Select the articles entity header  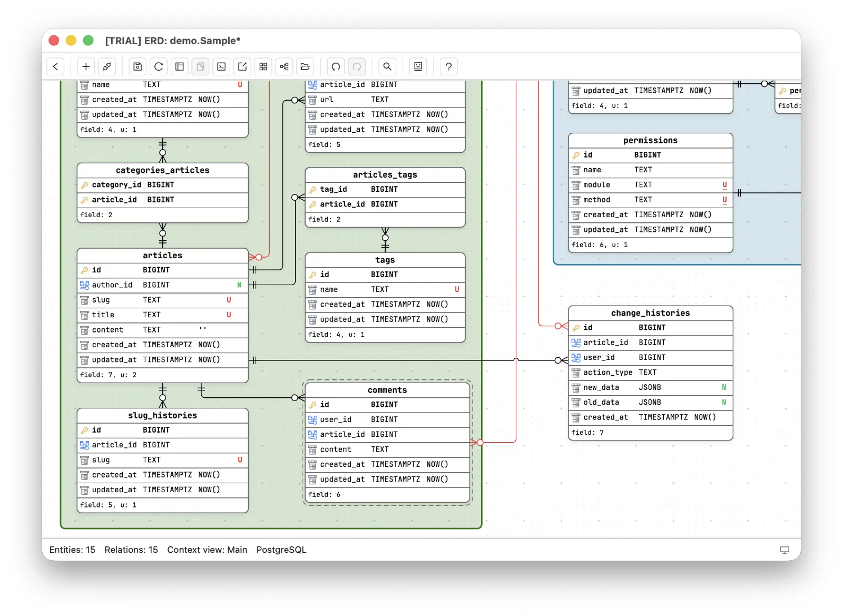tap(162, 256)
